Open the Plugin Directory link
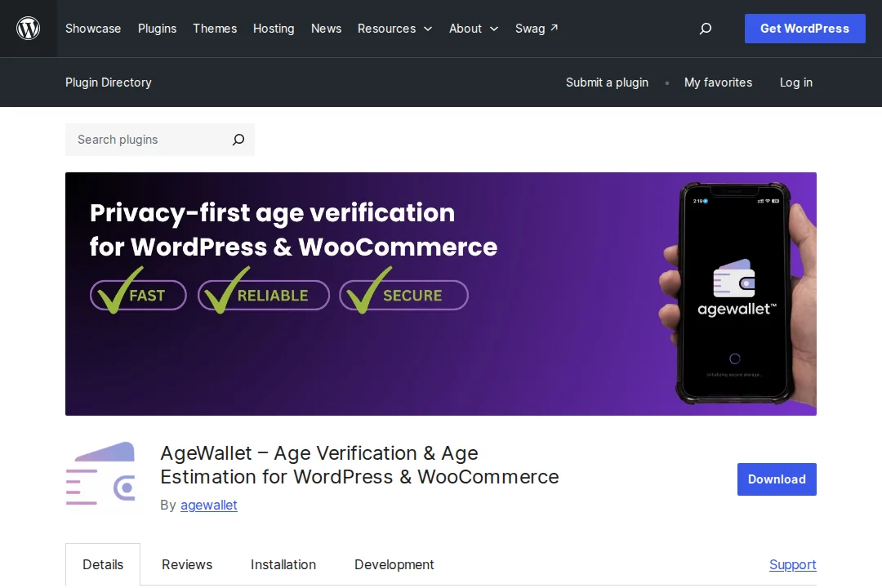Image resolution: width=882 pixels, height=588 pixels. pyautogui.click(x=109, y=82)
